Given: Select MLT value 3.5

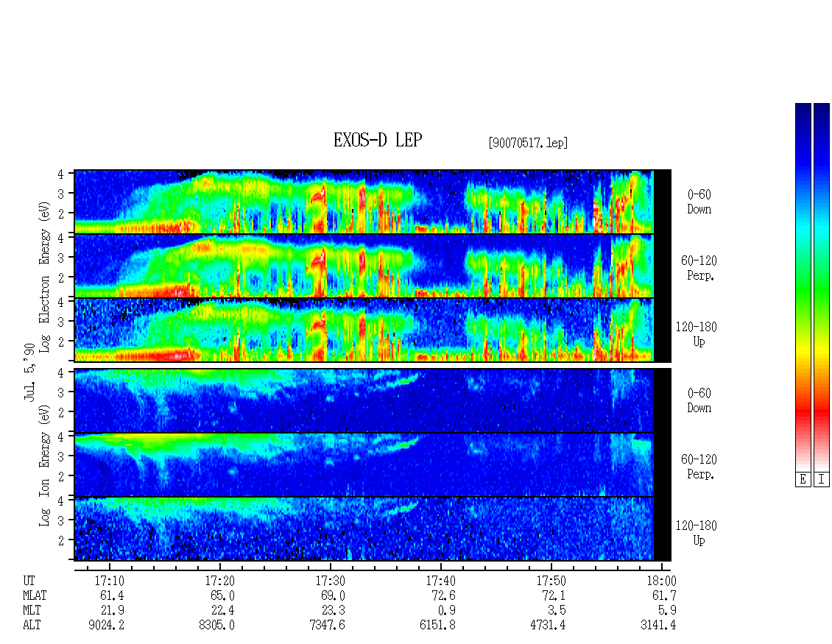Looking at the screenshot, I should [x=557, y=611].
